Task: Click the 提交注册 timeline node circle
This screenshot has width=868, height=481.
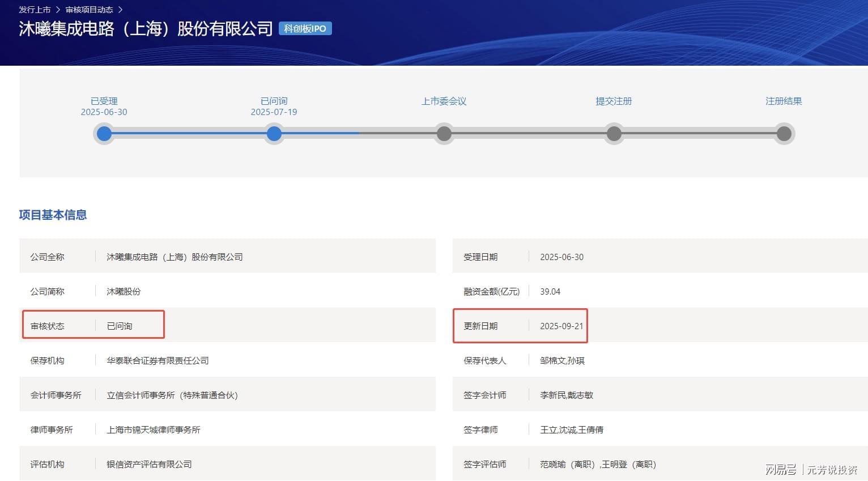Action: 614,134
